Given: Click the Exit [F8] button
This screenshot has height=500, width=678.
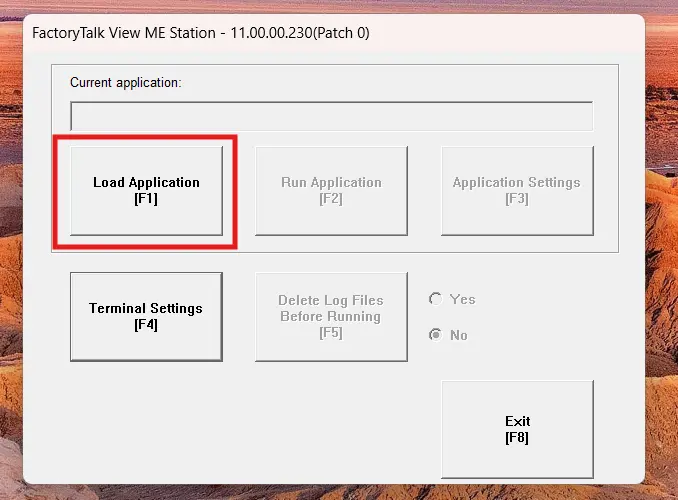Looking at the screenshot, I should [x=517, y=429].
